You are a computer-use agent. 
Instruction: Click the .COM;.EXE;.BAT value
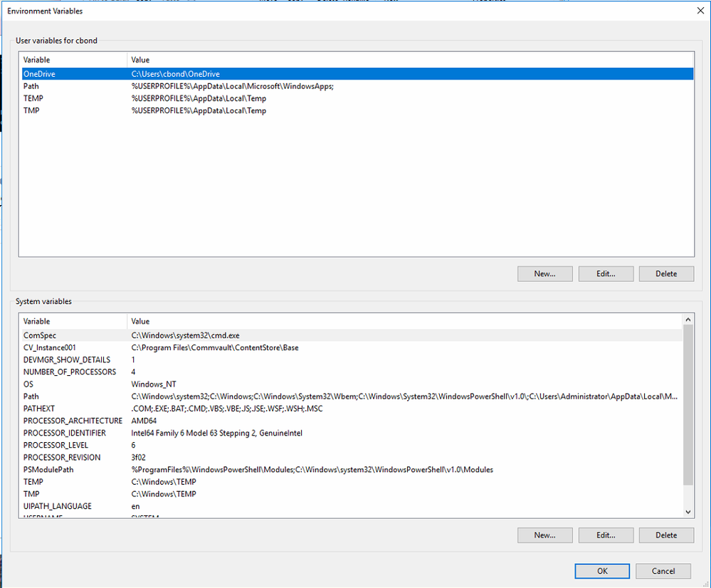click(227, 409)
